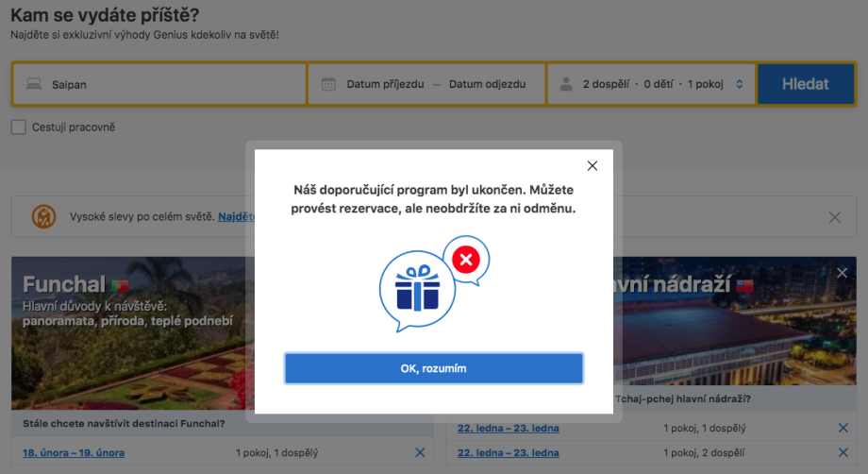Remove the 1 pokoj, 2 dospělý search row
The height and width of the screenshot is (474, 868).
click(843, 453)
